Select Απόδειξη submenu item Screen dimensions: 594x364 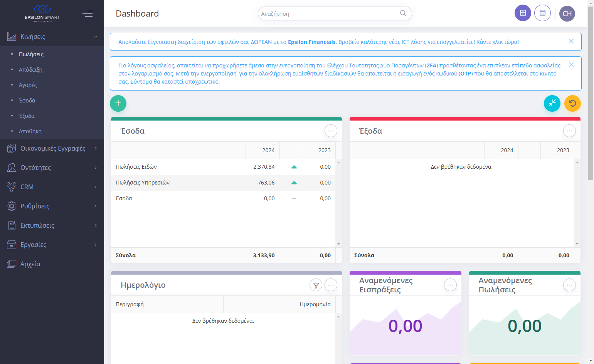pos(52,70)
